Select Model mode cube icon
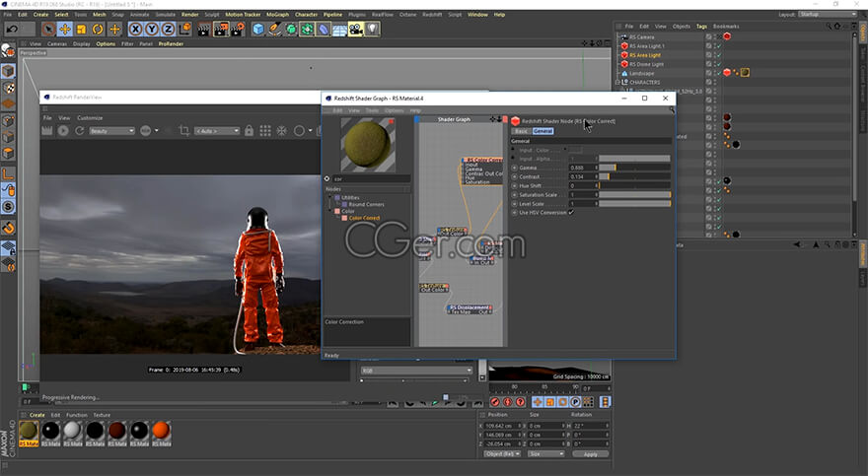The height and width of the screenshot is (476, 868). [x=8, y=71]
